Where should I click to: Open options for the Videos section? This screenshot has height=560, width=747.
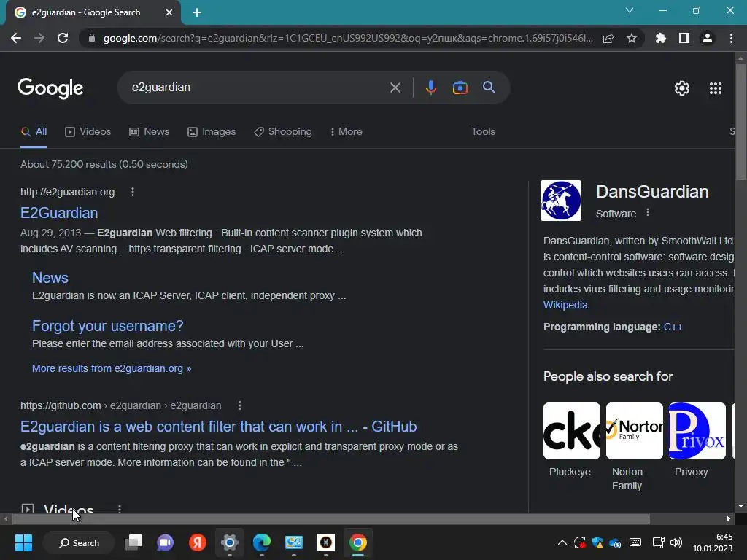click(120, 508)
